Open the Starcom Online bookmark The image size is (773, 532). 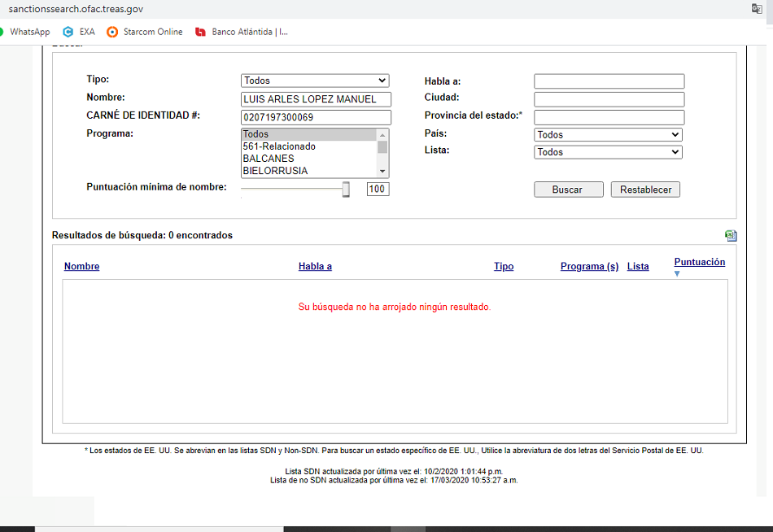(145, 32)
